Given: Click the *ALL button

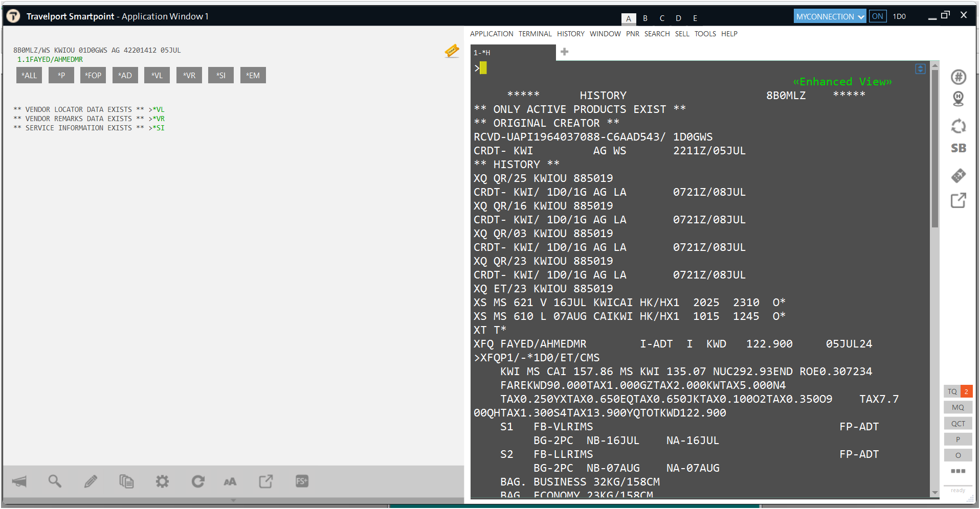Looking at the screenshot, I should (29, 75).
